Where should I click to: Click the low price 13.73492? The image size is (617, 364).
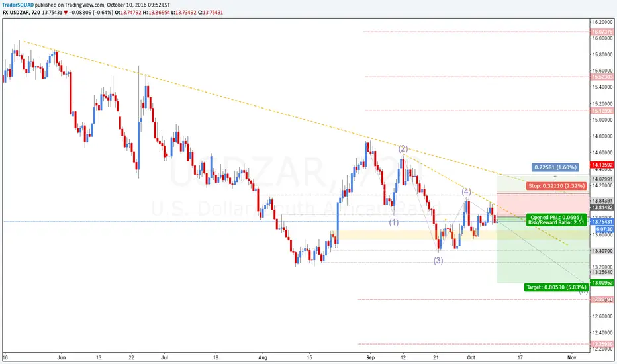pos(187,12)
